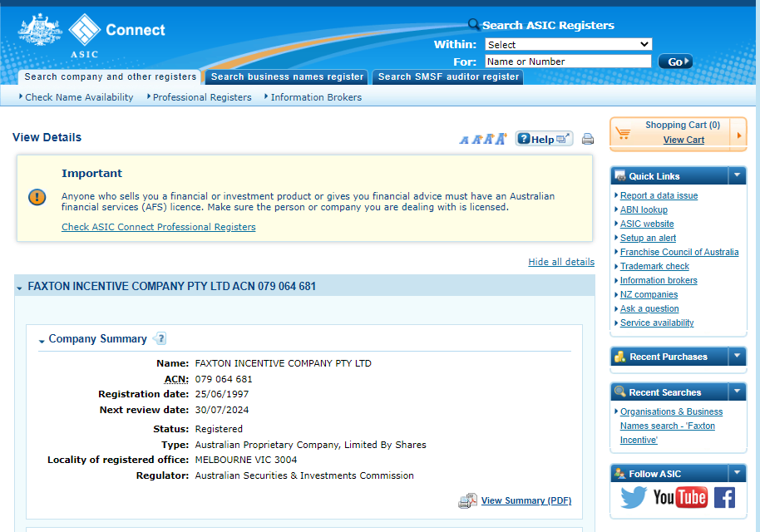Open the YouTube icon
This screenshot has width=760, height=532.
tap(679, 497)
